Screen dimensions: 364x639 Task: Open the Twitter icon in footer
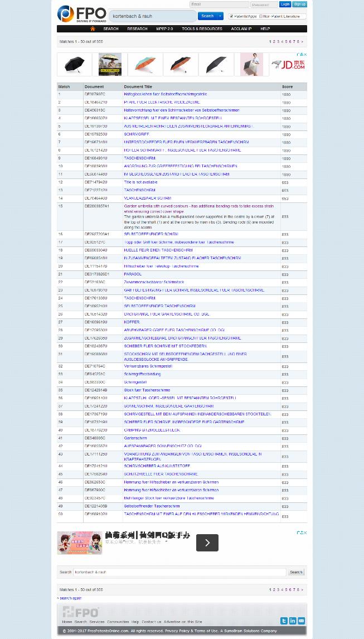[x=284, y=621]
